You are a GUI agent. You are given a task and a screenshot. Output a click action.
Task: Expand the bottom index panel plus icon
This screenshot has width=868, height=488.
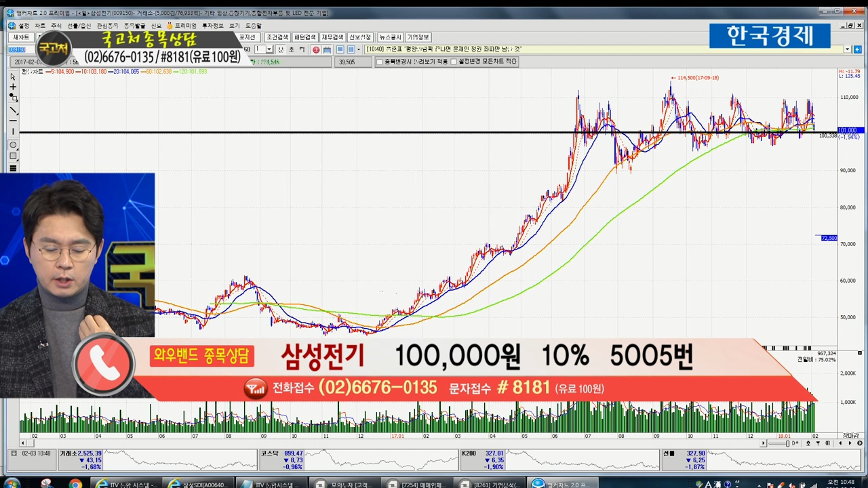(14, 453)
